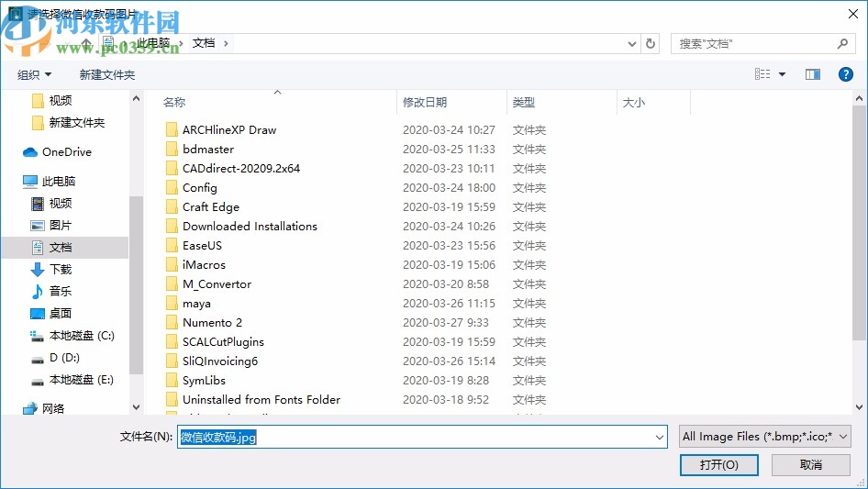Click the date 2020-03-27 9:33

click(446, 322)
